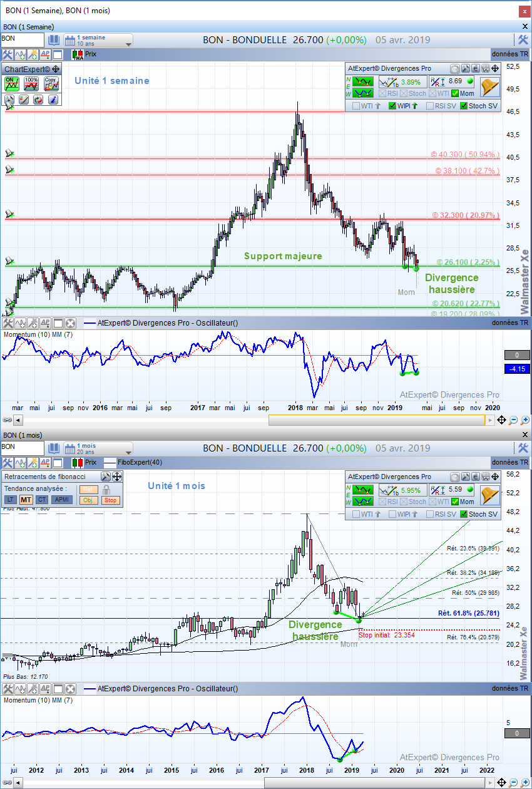
Task: Select the MT trend button
Action: point(26,500)
